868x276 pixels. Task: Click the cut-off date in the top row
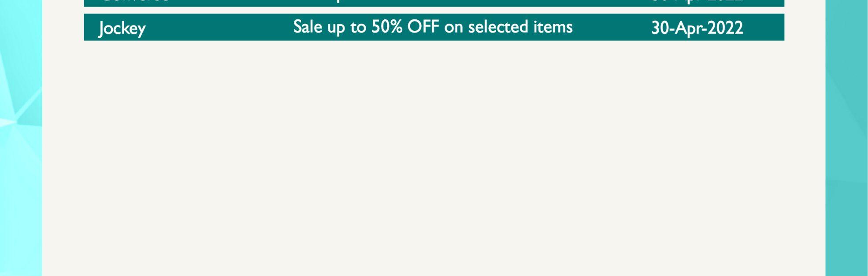[697, 2]
